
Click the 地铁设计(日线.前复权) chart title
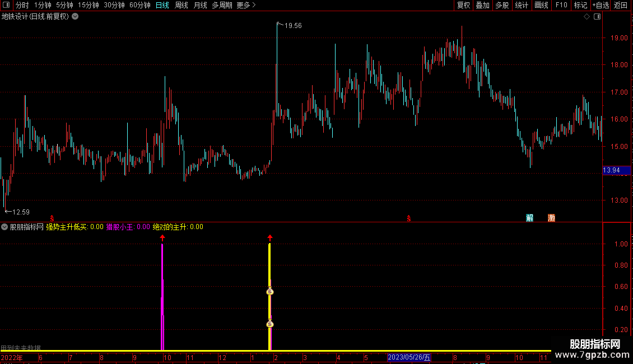point(35,17)
